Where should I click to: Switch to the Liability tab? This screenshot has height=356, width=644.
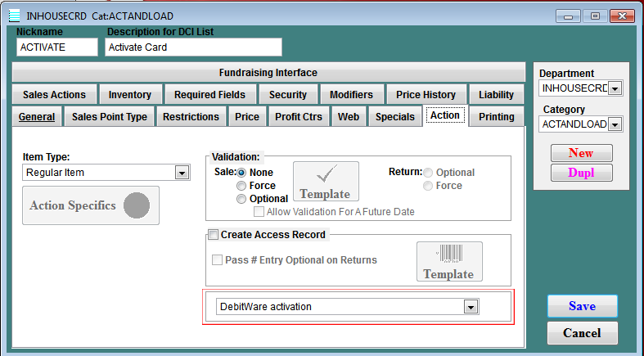496,94
